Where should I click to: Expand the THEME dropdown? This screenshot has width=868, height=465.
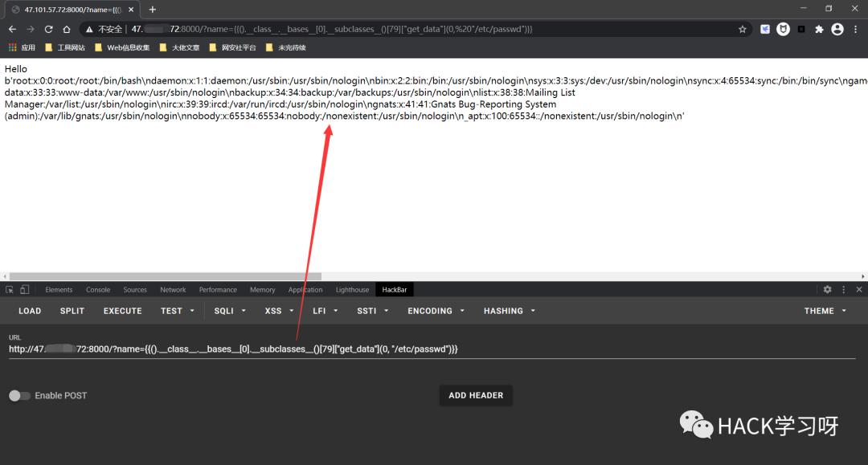[825, 311]
